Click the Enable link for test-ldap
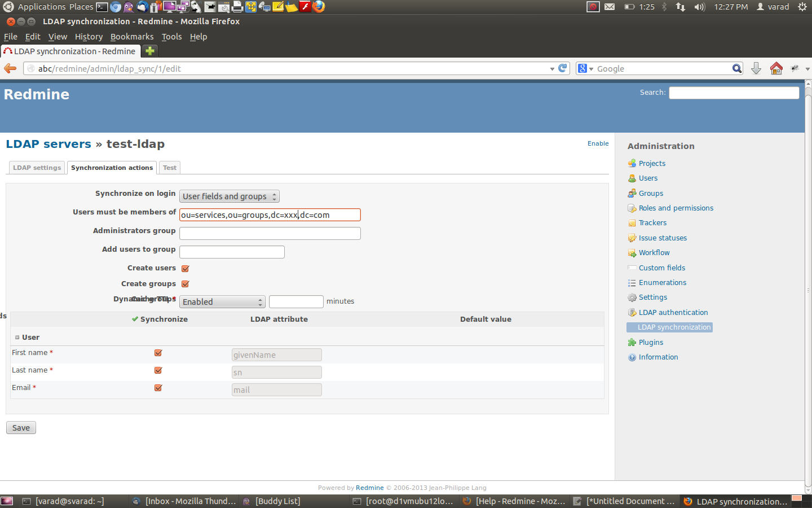Image resolution: width=812 pixels, height=508 pixels. click(x=598, y=143)
